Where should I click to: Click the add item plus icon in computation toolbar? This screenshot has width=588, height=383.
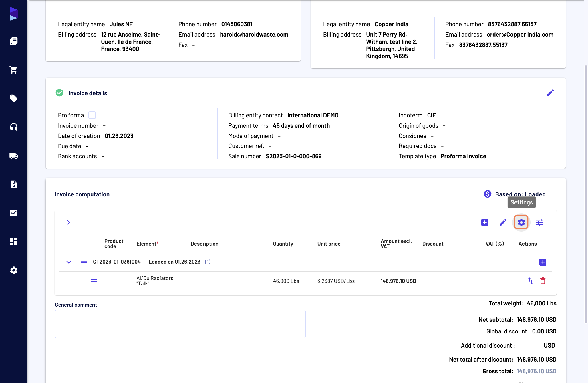pyautogui.click(x=484, y=222)
